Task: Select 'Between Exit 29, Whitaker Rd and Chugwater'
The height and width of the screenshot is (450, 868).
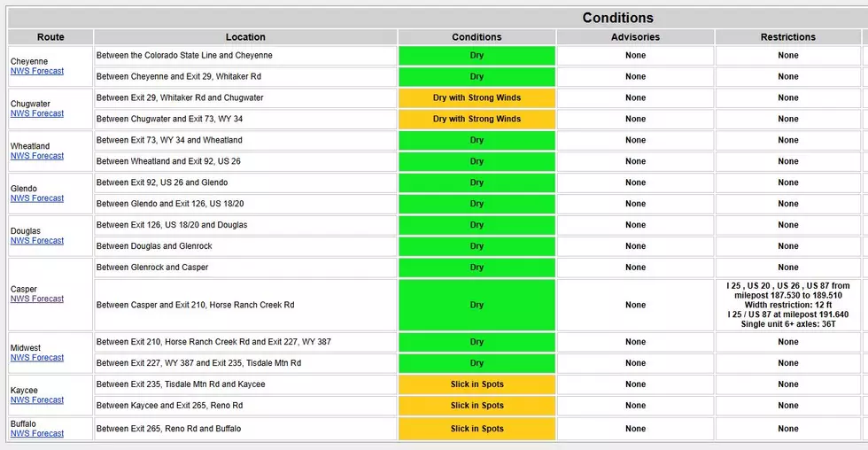Action: (180, 97)
